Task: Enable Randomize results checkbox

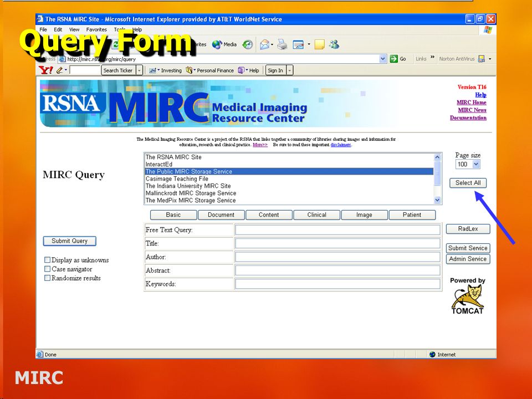Action: [47, 278]
